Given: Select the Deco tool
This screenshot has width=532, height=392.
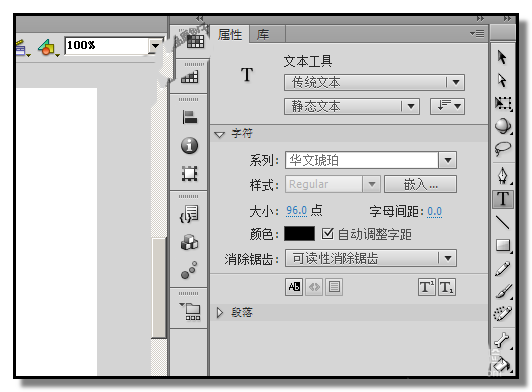Looking at the screenshot, I should [x=502, y=314].
